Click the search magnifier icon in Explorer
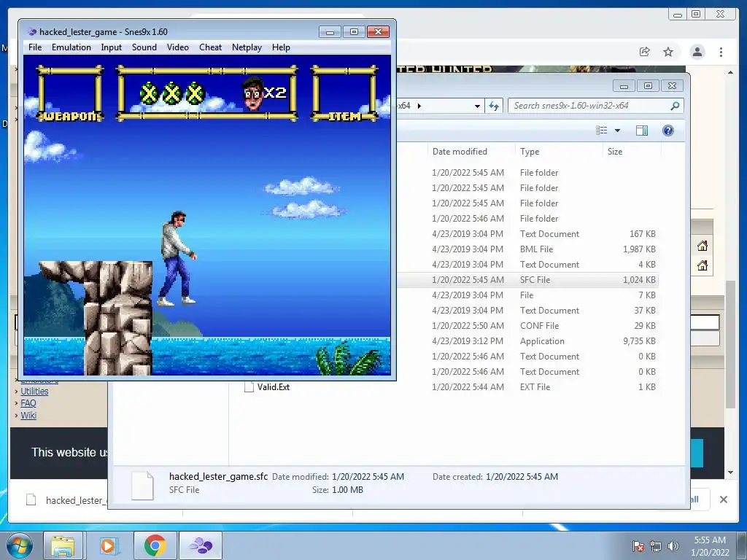Image resolution: width=747 pixels, height=560 pixels. tap(675, 106)
